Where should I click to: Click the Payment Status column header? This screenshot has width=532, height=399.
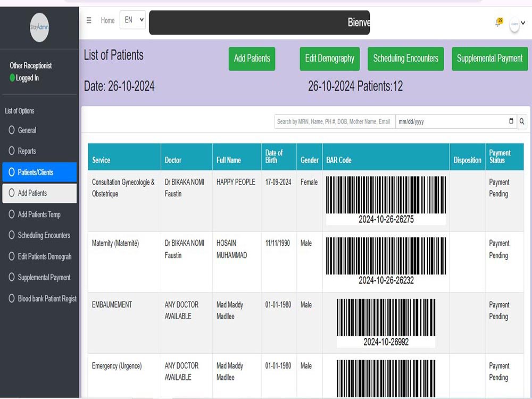point(504,157)
